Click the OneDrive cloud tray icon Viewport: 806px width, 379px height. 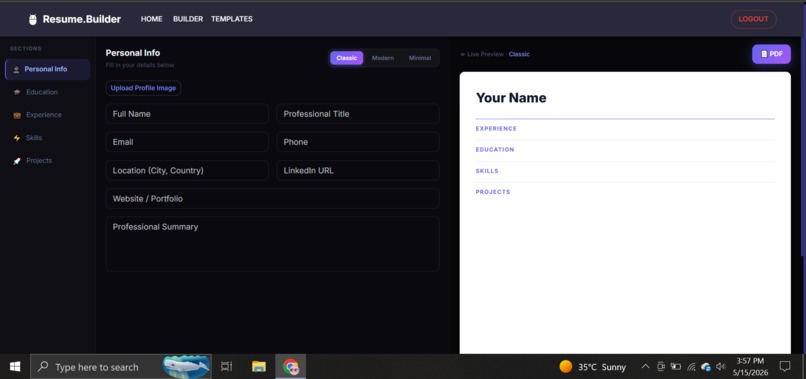pyautogui.click(x=706, y=367)
